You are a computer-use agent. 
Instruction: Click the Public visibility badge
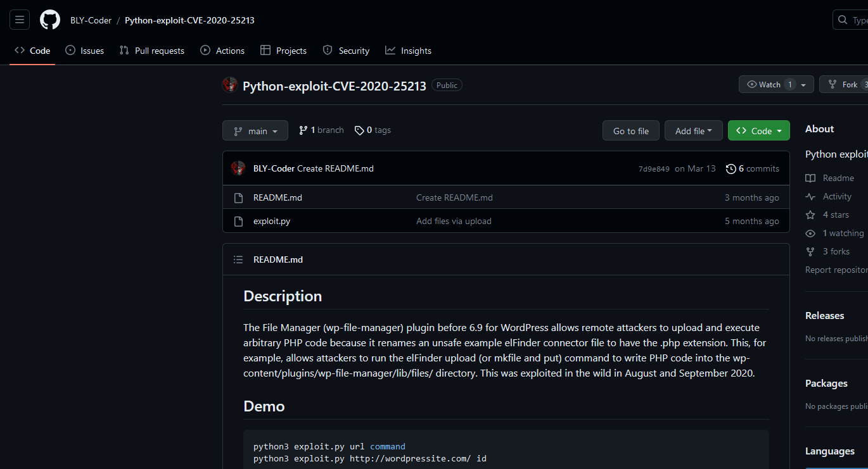pos(447,85)
